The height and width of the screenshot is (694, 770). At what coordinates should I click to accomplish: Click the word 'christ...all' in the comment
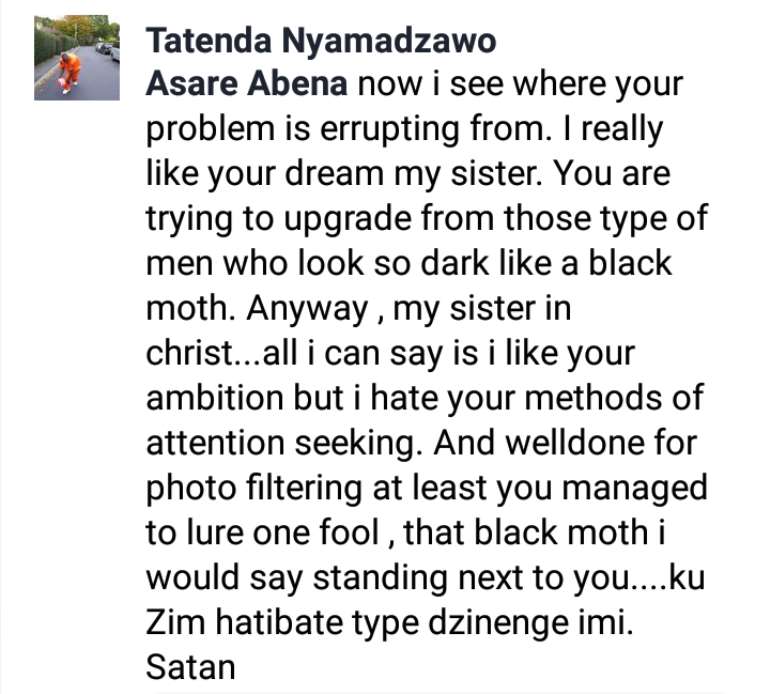(221, 353)
